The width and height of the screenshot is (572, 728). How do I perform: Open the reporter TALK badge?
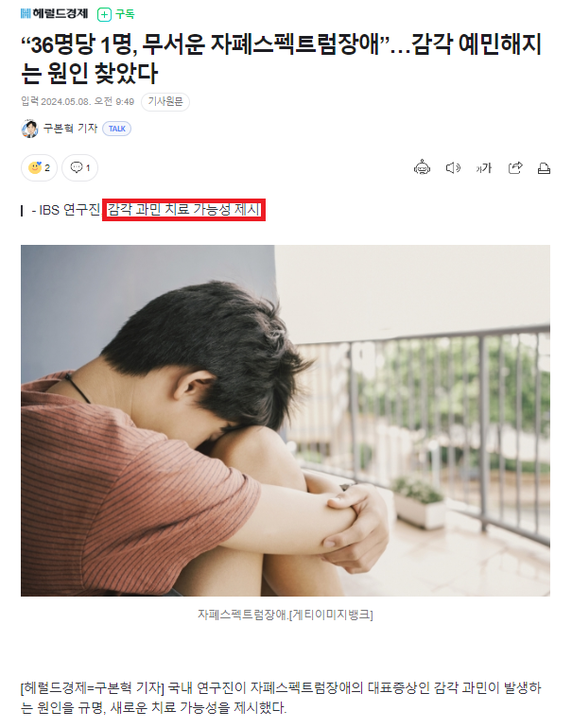(x=117, y=129)
